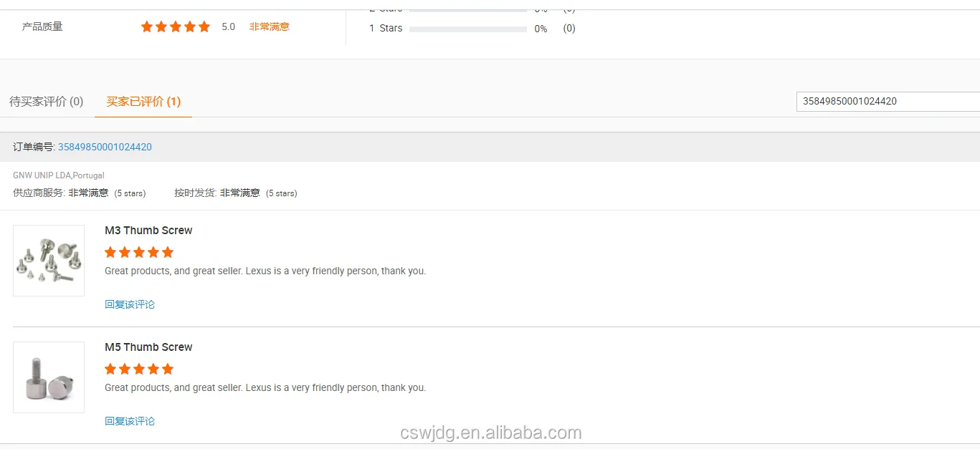Click the 1 Stars rating progress bar

click(x=468, y=29)
